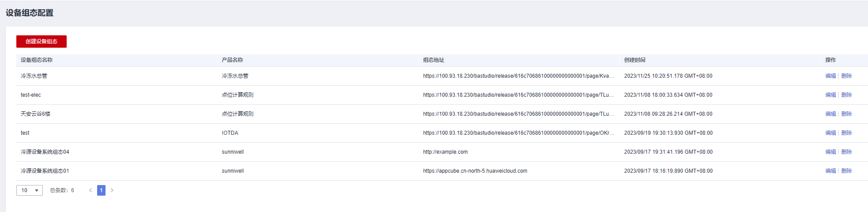This screenshot has width=868, height=212.
Task: Click timestamp 2023/11/25 10:20:51.178
Action: tap(668, 76)
